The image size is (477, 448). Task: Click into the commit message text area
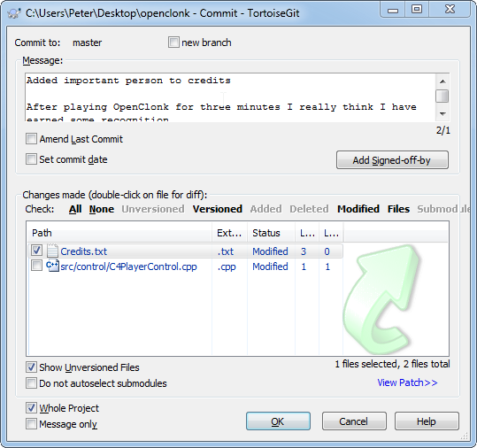pyautogui.click(x=230, y=97)
